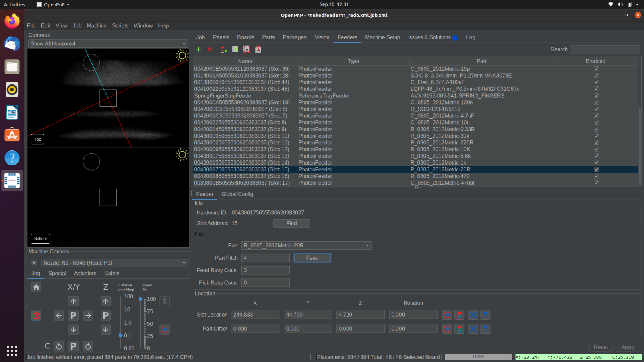Click the red X delete feeder icon
644x362 pixels.
[210, 49]
